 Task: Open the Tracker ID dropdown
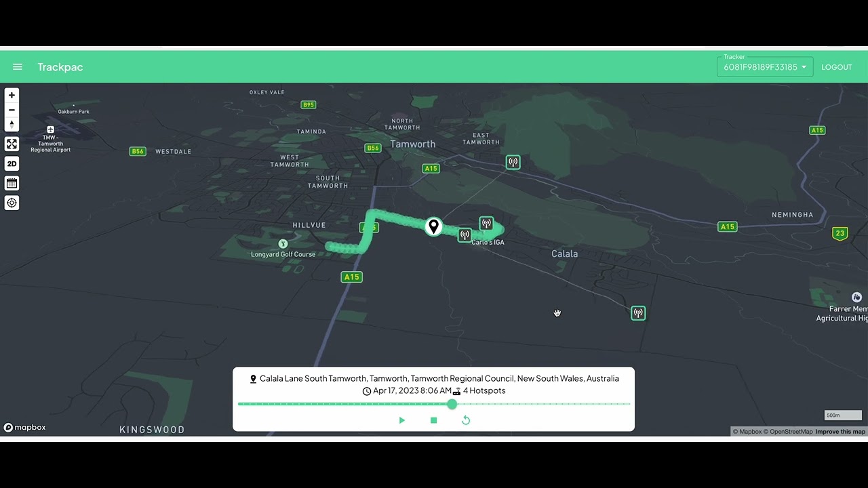click(x=765, y=66)
